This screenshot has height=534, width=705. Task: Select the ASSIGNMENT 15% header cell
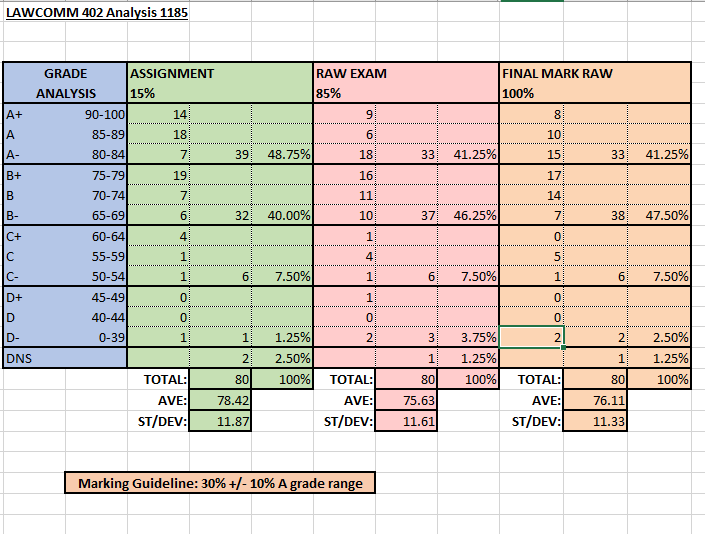(219, 83)
